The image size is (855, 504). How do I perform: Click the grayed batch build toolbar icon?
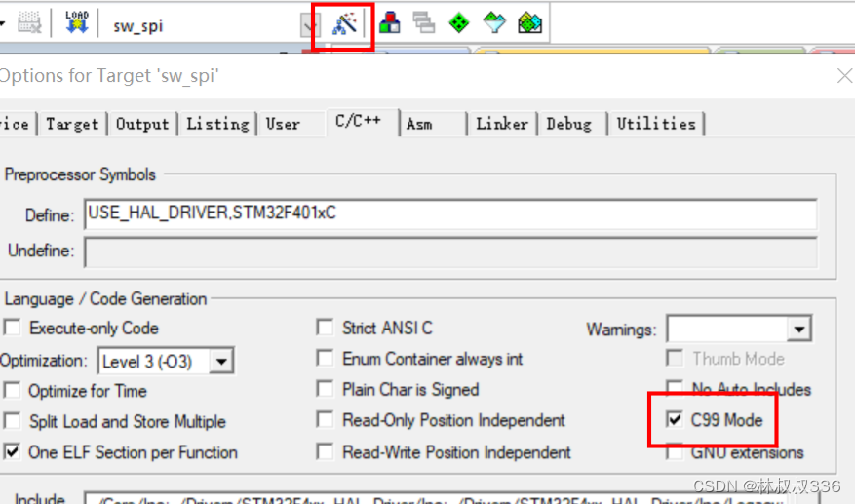point(29,23)
